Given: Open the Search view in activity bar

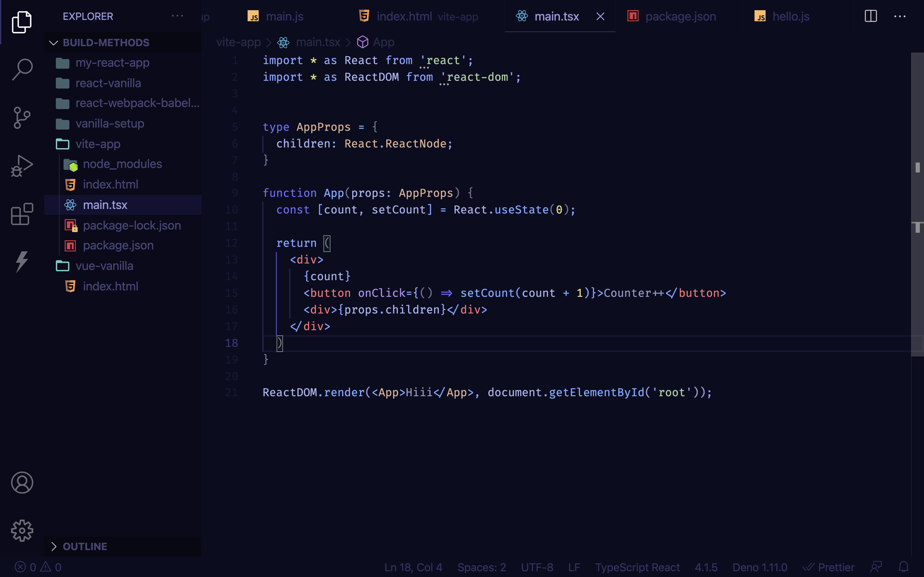Looking at the screenshot, I should coord(22,69).
